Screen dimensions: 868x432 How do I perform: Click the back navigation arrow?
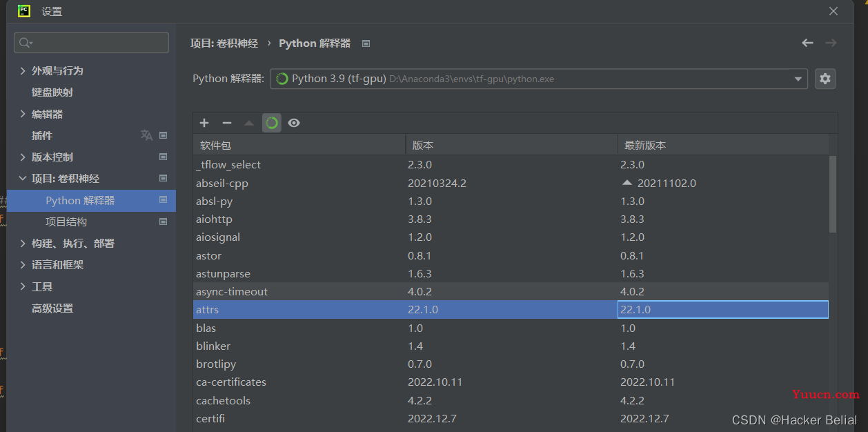[x=807, y=43]
